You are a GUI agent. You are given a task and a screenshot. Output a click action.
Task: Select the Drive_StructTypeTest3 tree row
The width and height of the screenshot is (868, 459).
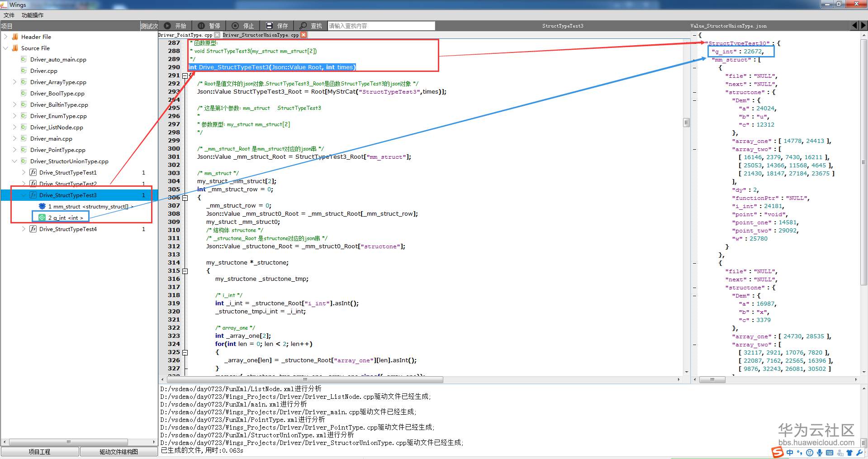[x=79, y=195]
